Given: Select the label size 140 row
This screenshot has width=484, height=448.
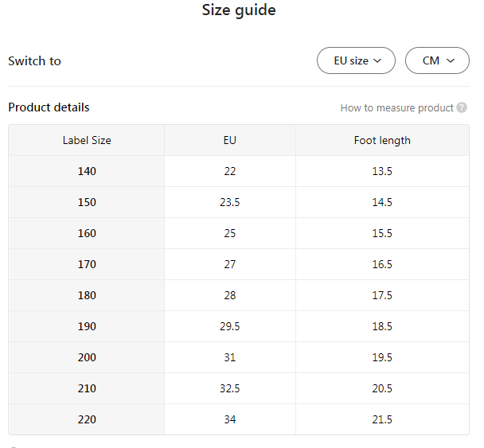Looking at the screenshot, I should (87, 171).
